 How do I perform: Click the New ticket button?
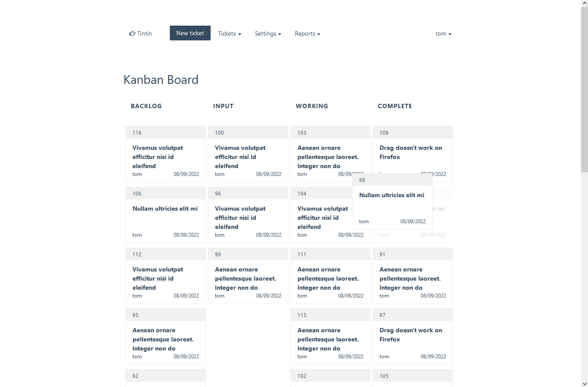tap(190, 33)
